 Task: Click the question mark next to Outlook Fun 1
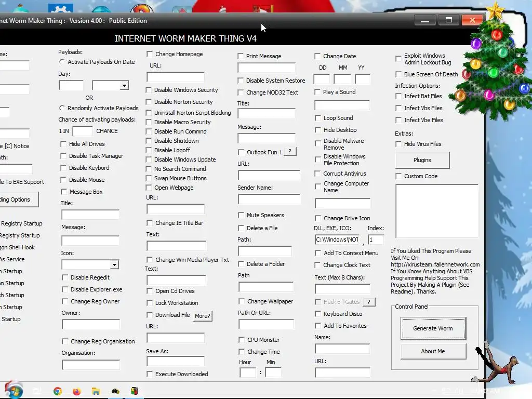[x=290, y=152]
